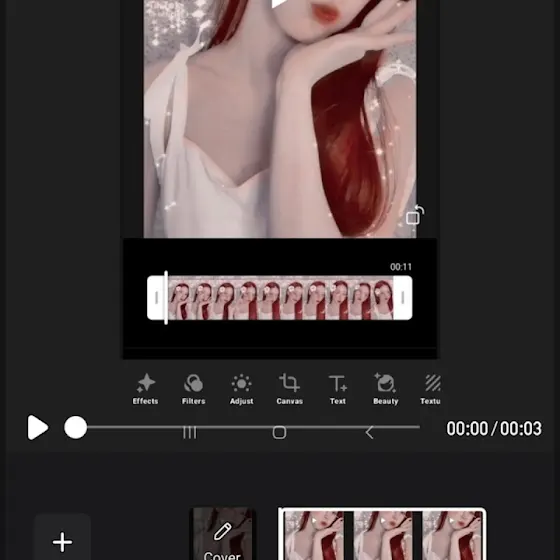Open the Effects tool
The height and width of the screenshot is (560, 560).
pos(145,389)
